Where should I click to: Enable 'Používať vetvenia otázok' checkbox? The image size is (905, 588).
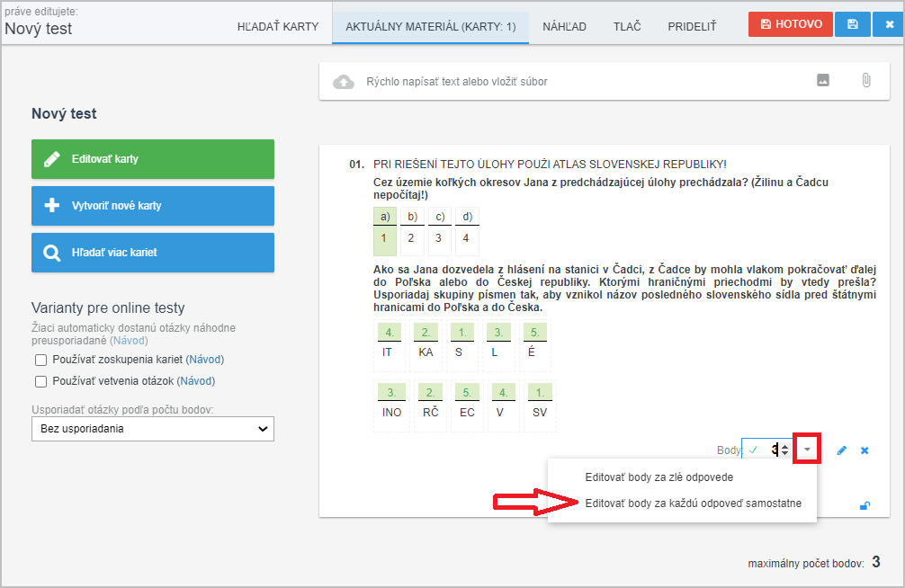40,381
